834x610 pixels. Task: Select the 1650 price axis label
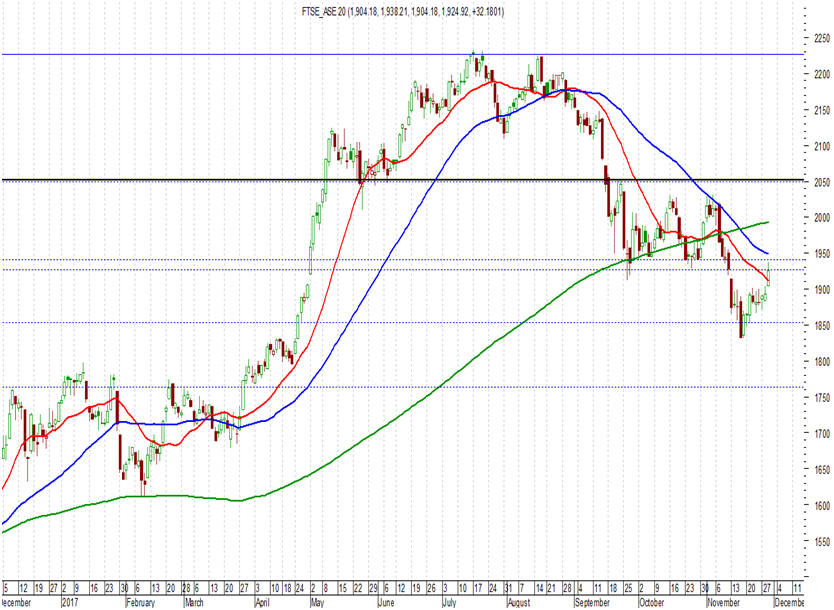tap(821, 470)
